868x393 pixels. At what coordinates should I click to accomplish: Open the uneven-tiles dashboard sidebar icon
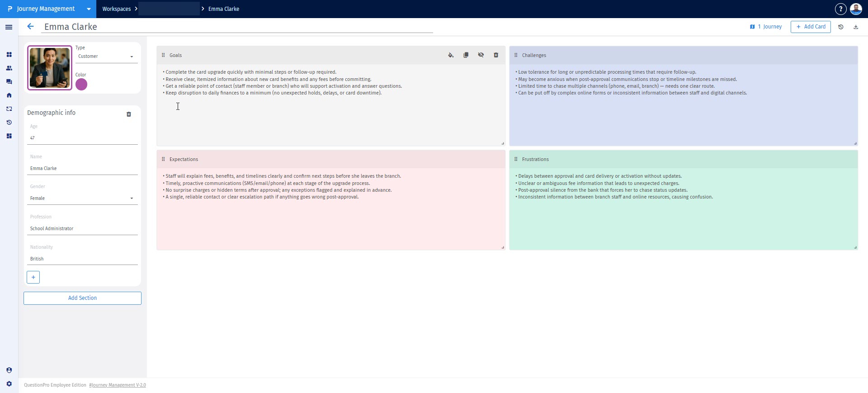[x=9, y=136]
